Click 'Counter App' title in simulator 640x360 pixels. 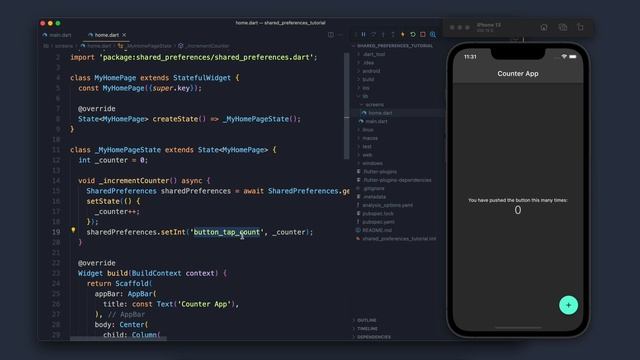(518, 73)
